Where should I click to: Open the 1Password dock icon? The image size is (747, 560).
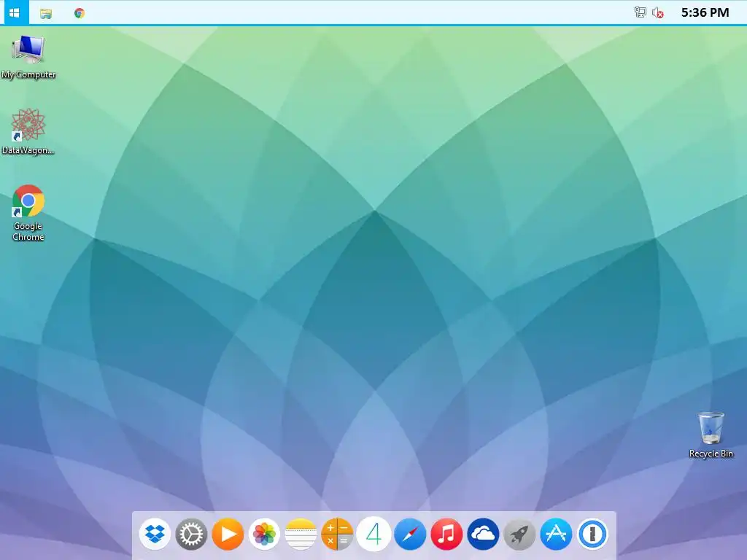[592, 534]
